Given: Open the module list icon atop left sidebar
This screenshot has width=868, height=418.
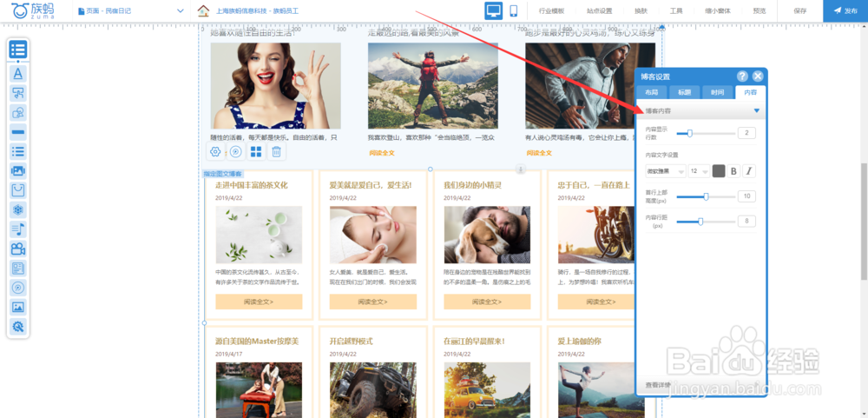Looking at the screenshot, I should [x=17, y=50].
